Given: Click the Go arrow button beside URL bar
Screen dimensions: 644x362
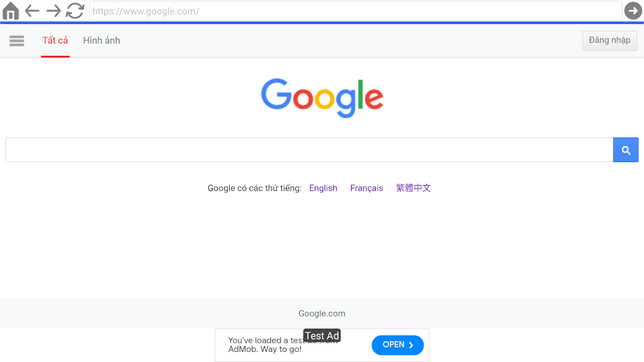Looking at the screenshot, I should click(633, 11).
